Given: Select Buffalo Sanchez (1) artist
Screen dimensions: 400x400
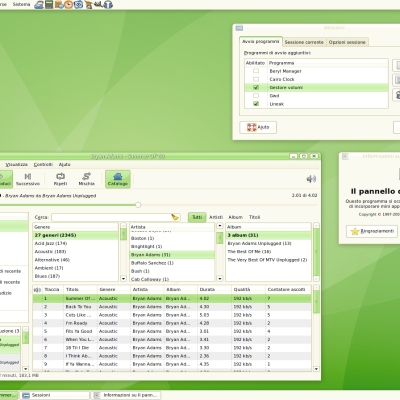Looking at the screenshot, I should point(172,263).
